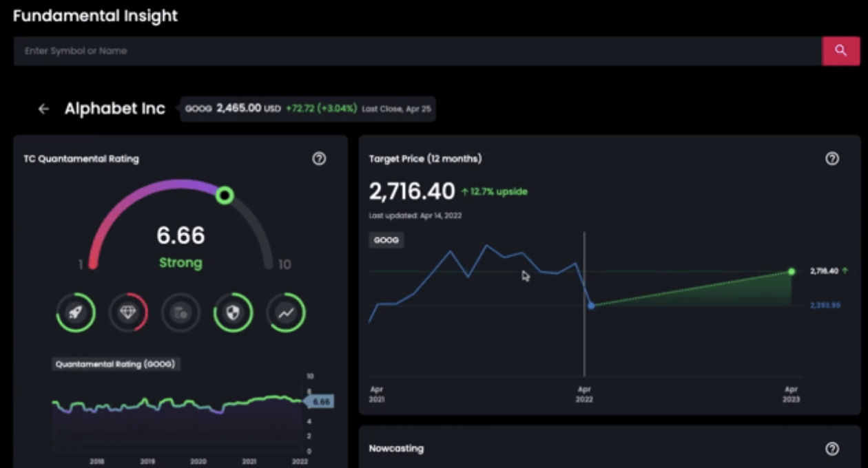Select the shield factor icon
This screenshot has height=468, width=868.
[233, 313]
